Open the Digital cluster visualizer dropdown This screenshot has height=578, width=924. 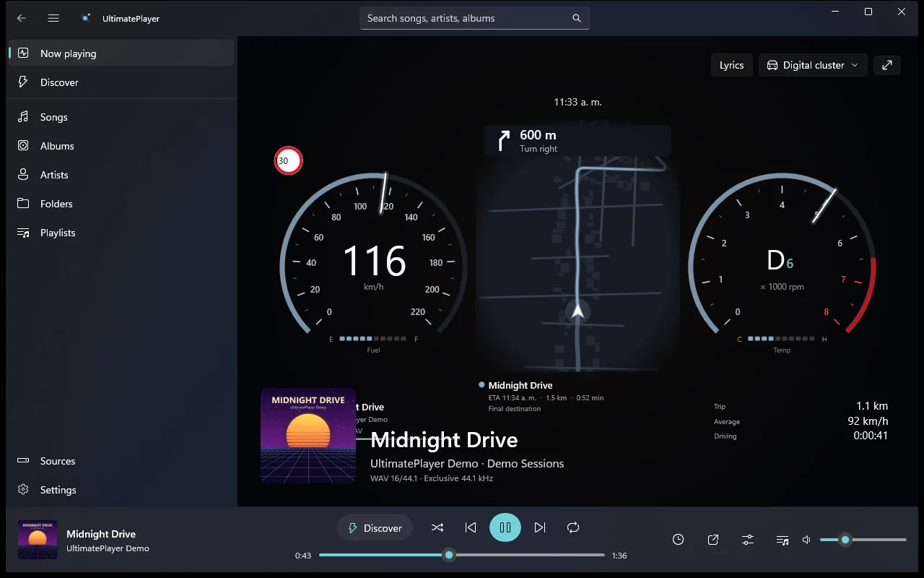[813, 65]
